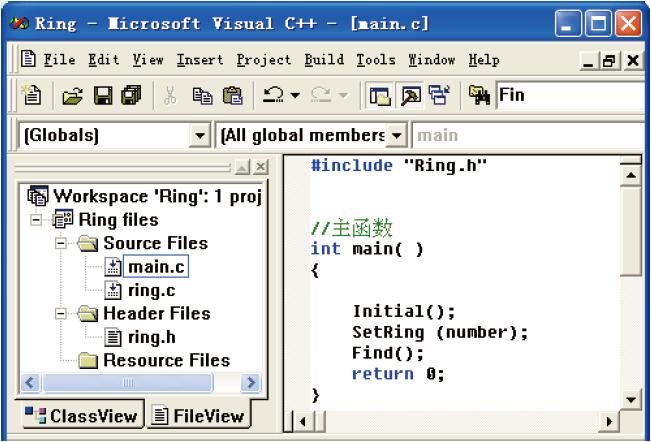Open the View menu
This screenshot has width=651, height=442.
148,60
